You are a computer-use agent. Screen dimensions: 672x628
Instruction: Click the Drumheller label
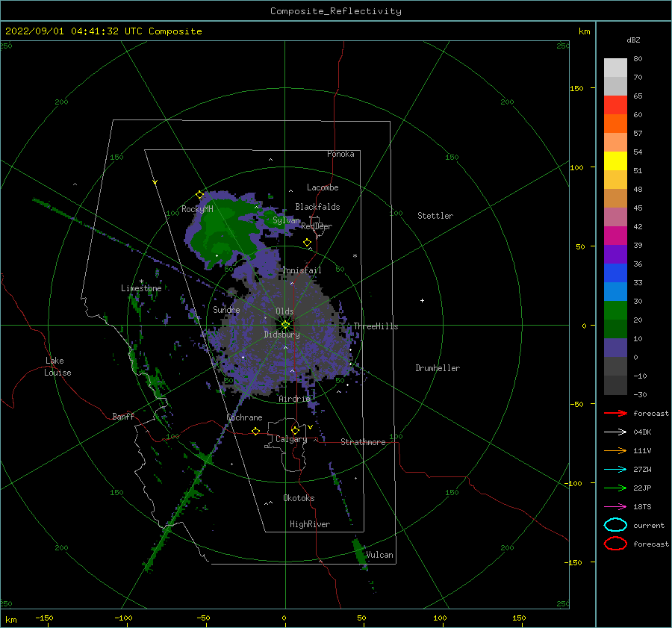[437, 368]
